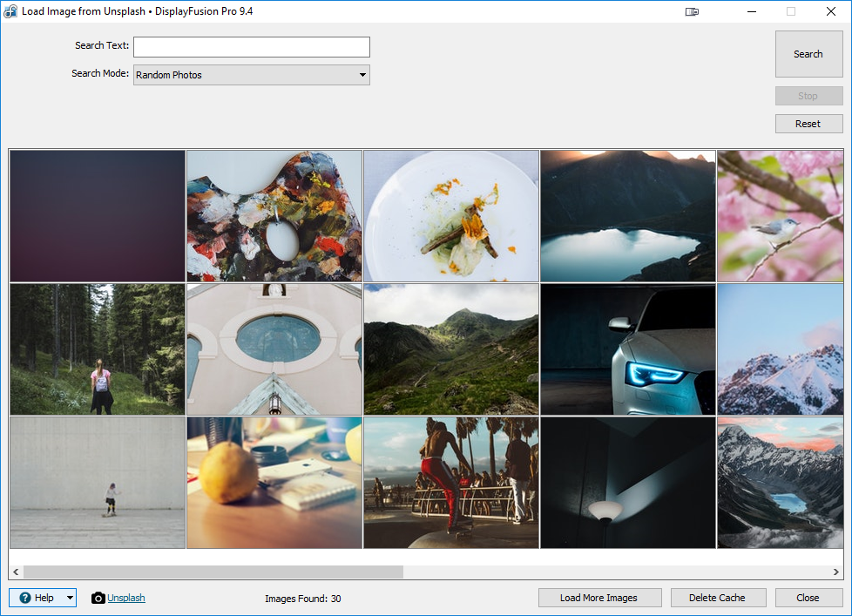Select the car headlight thumbnail
The width and height of the screenshot is (852, 616).
pyautogui.click(x=627, y=349)
